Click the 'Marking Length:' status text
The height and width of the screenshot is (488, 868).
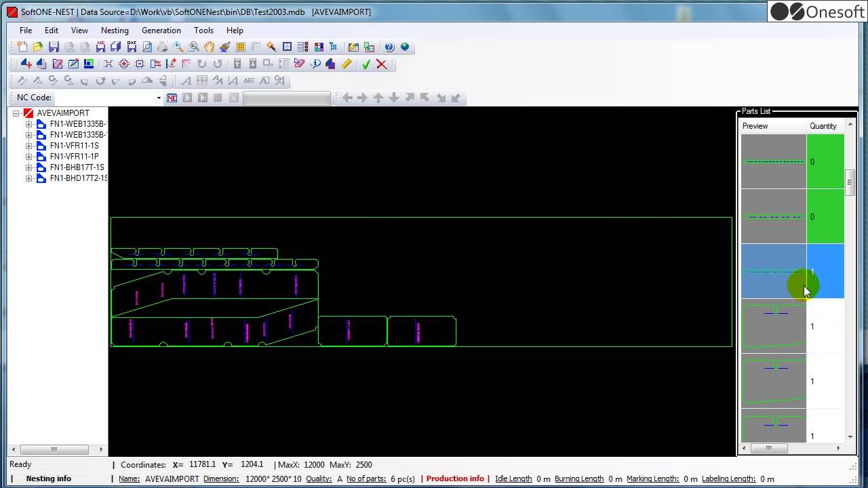652,479
